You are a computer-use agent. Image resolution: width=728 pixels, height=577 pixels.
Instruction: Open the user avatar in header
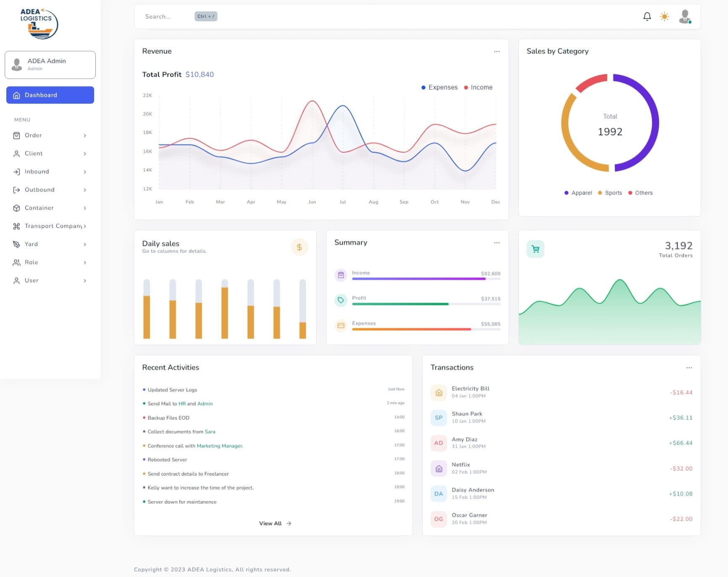(x=685, y=16)
